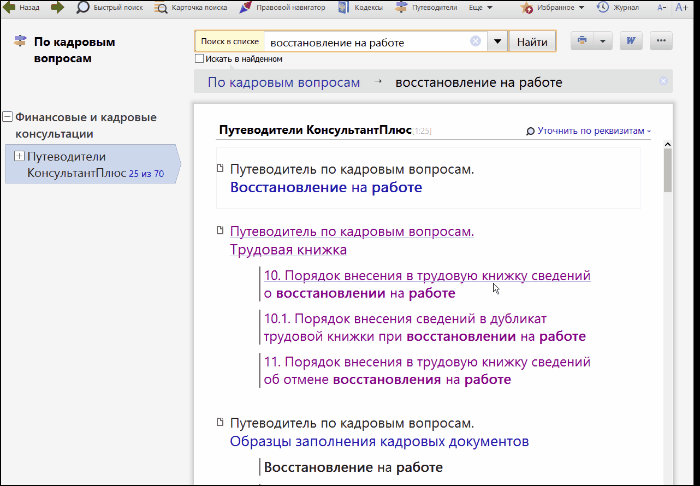Open the Восстановление на работе guide link
This screenshot has height=486, width=700.
tap(326, 187)
